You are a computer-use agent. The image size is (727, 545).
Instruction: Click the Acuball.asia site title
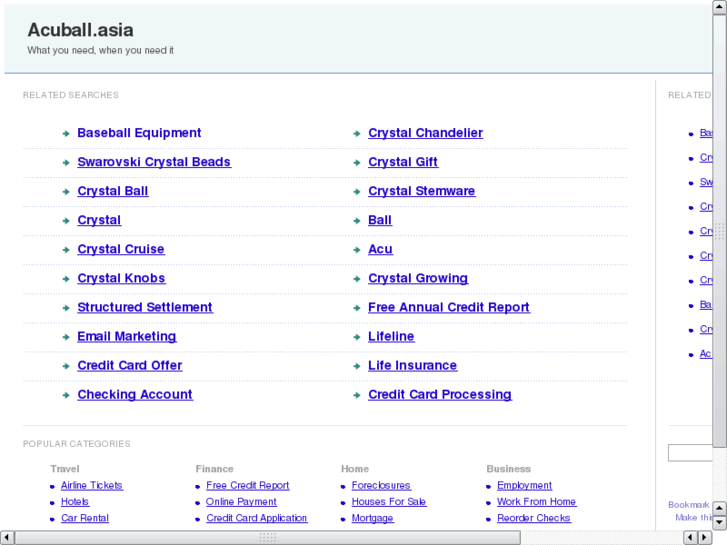(80, 30)
